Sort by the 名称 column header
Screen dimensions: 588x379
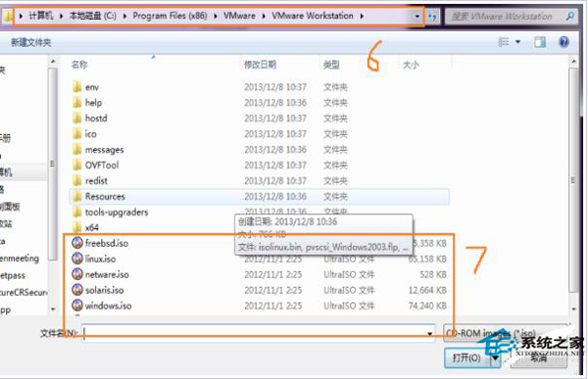tap(79, 65)
